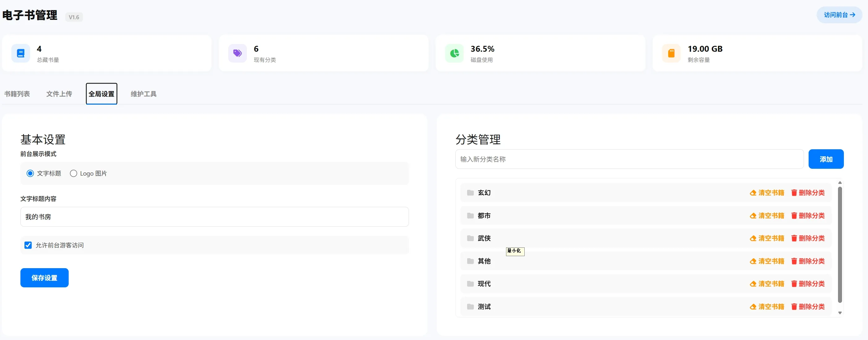868x340 pixels.
Task: Switch to the 书籍列表 tab
Action: click(x=17, y=94)
